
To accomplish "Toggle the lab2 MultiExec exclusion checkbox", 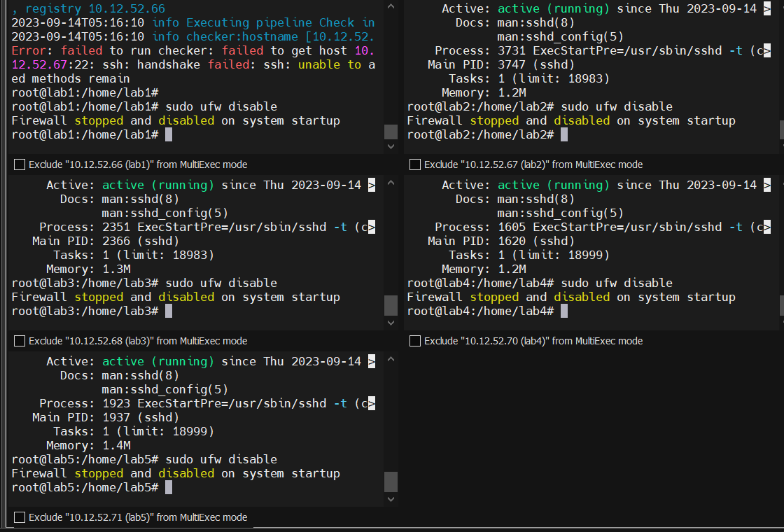I will coord(415,164).
